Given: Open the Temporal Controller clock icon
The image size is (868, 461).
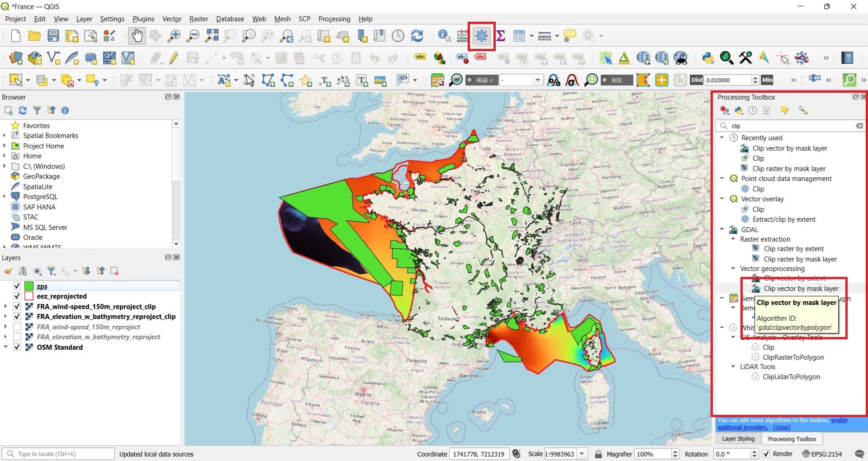Looking at the screenshot, I should point(398,36).
